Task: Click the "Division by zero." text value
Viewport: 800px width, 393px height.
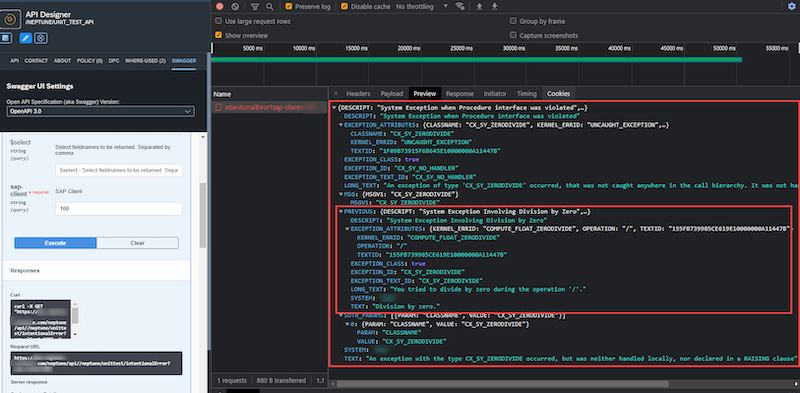Action: point(405,307)
